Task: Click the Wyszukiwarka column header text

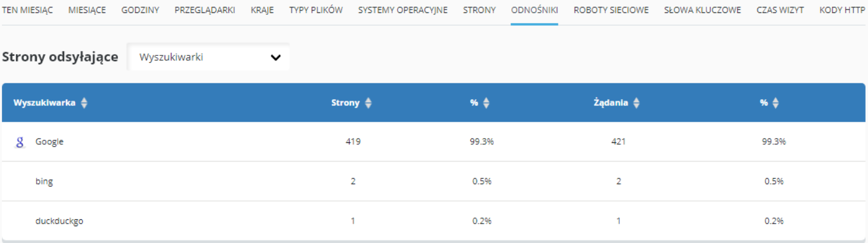Action: click(x=45, y=104)
